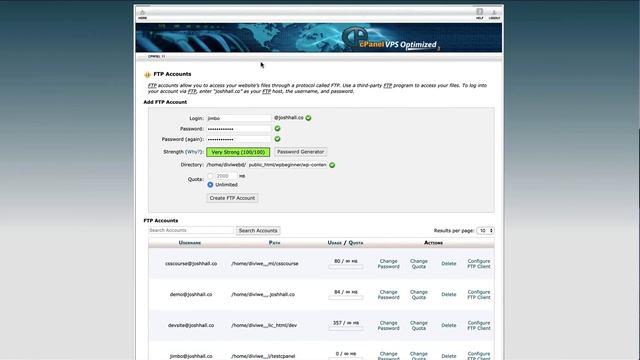Change Quota for devsite@joshhall.co
This screenshot has width=640, height=360.
click(419, 325)
